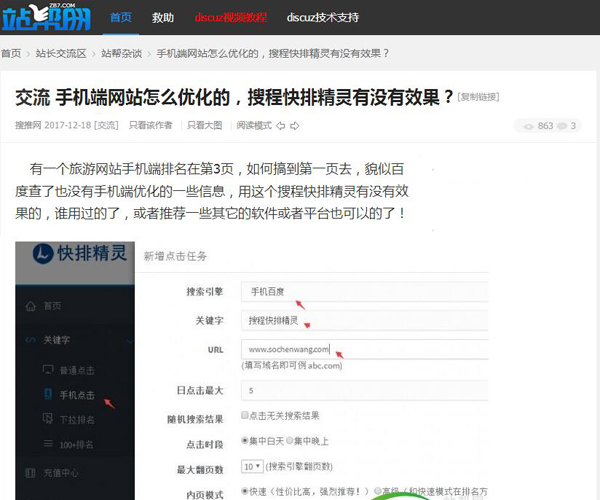600x500 pixels.
Task: Click the 搜索引擎 field showing 手机百度
Action: [x=365, y=292]
